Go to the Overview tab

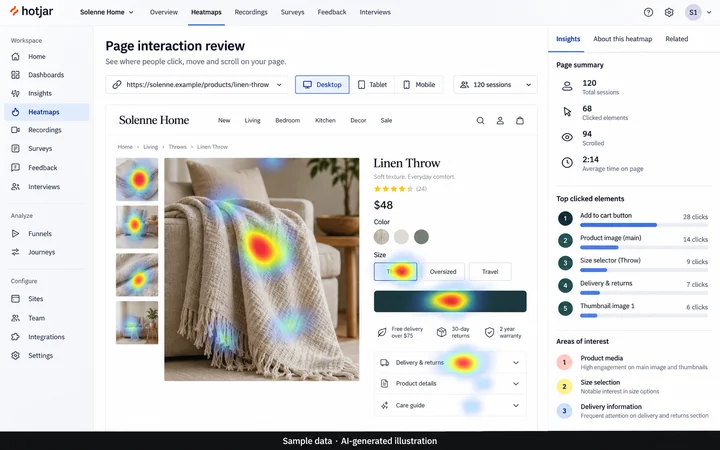point(163,12)
